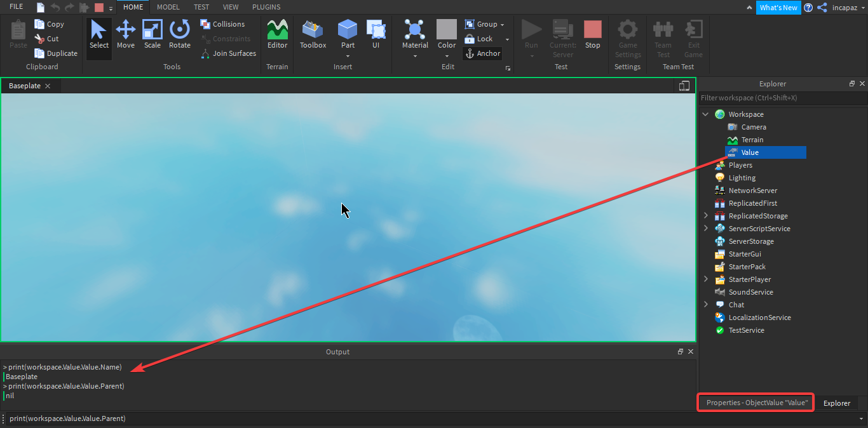Viewport: 868px width, 428px height.
Task: Expand ReplicatedStorage in the Explorer
Action: [x=705, y=215]
